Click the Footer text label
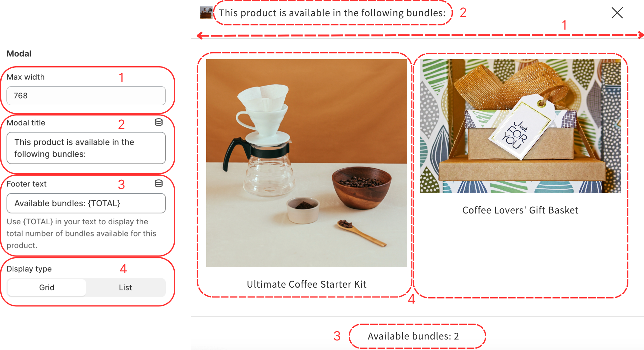644x350 pixels. pos(26,184)
